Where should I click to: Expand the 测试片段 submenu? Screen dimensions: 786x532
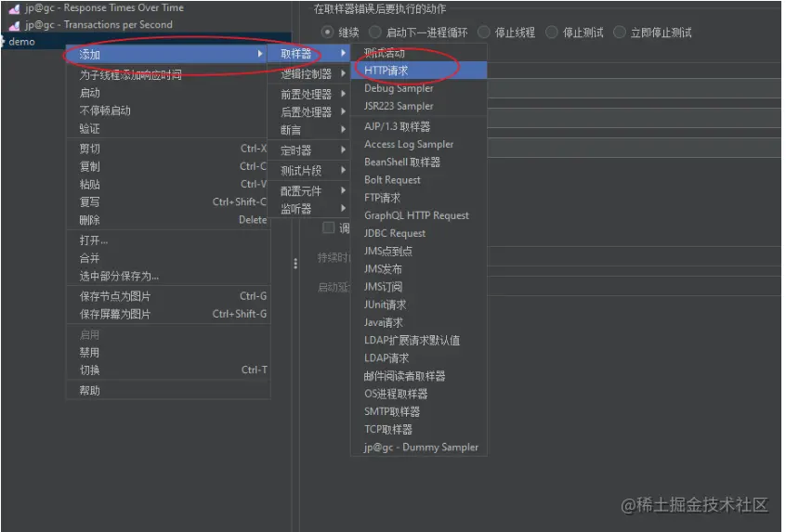pos(308,170)
